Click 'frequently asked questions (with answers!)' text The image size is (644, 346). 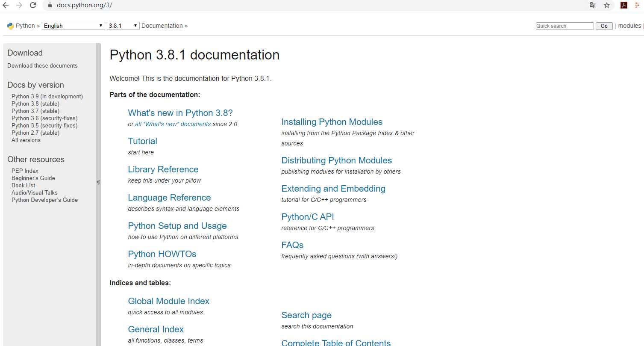[339, 256]
